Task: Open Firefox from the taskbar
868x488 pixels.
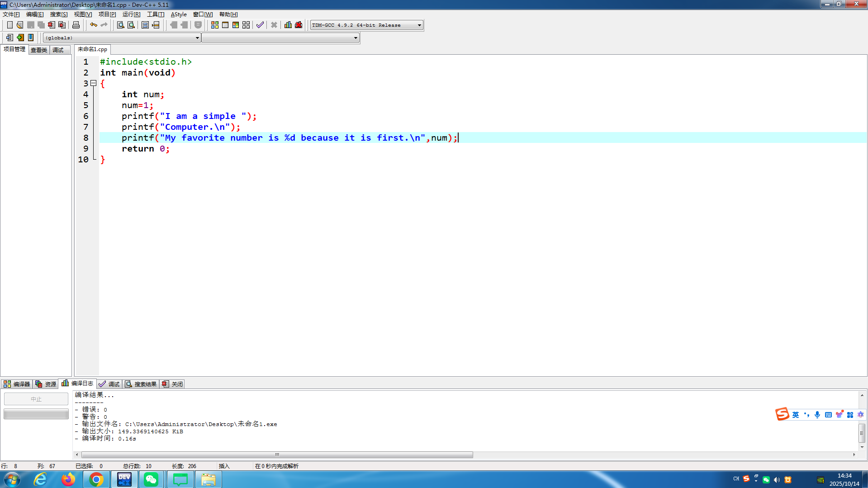Action: click(68, 479)
